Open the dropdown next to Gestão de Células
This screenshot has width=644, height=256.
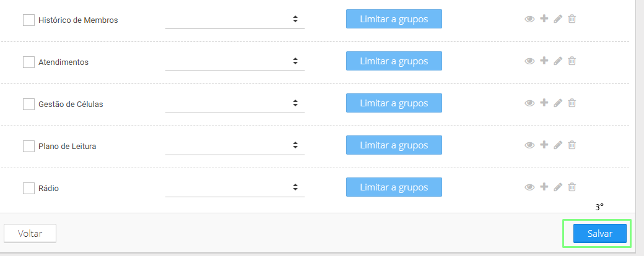click(235, 103)
